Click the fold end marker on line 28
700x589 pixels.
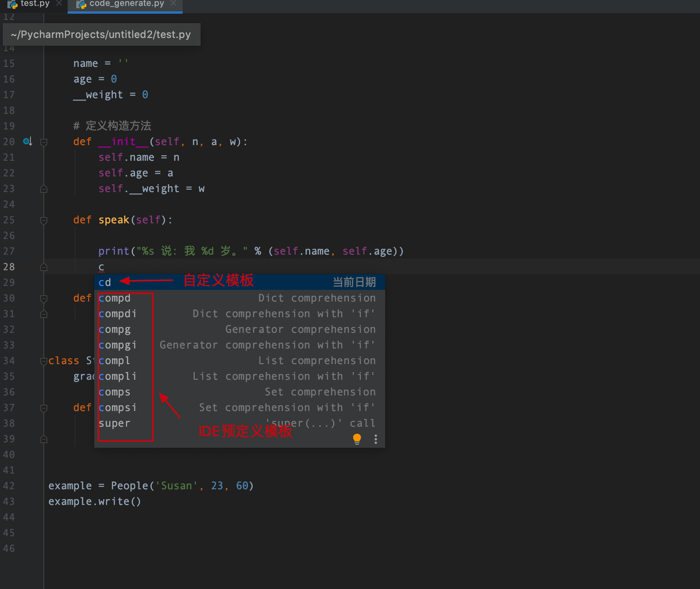click(x=44, y=267)
